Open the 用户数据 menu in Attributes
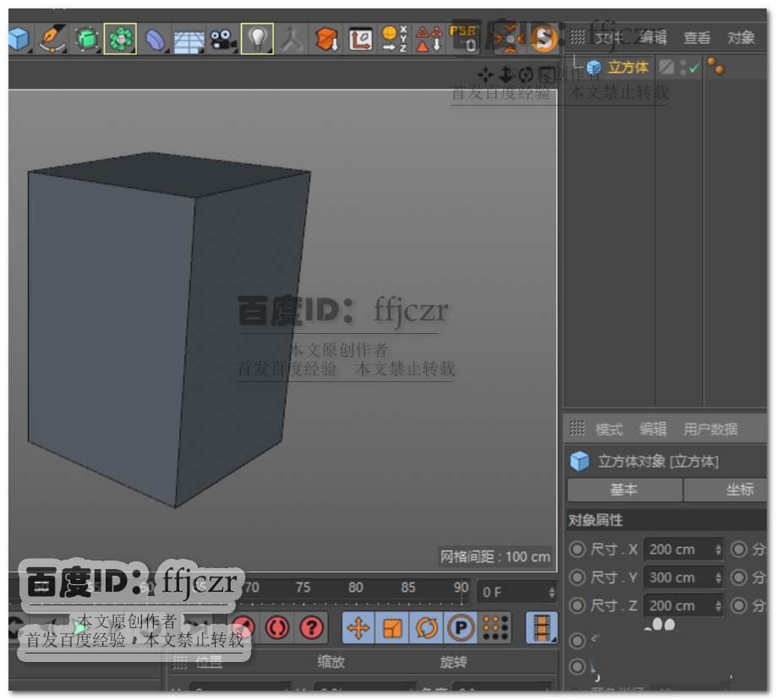The height and width of the screenshot is (700, 776). coord(711,429)
